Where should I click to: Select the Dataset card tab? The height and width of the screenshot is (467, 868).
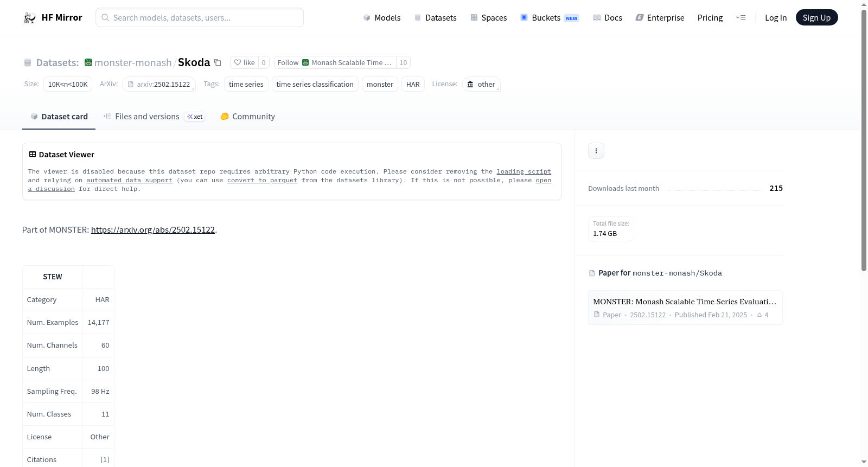coord(59,117)
